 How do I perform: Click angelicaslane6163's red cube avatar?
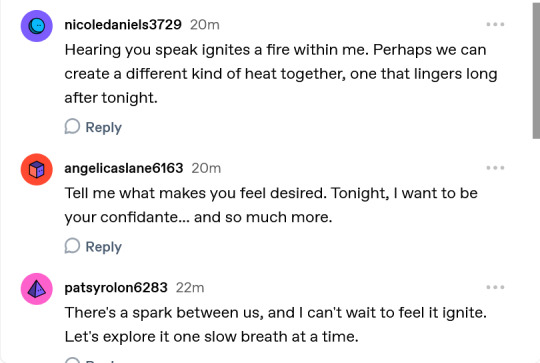click(37, 169)
